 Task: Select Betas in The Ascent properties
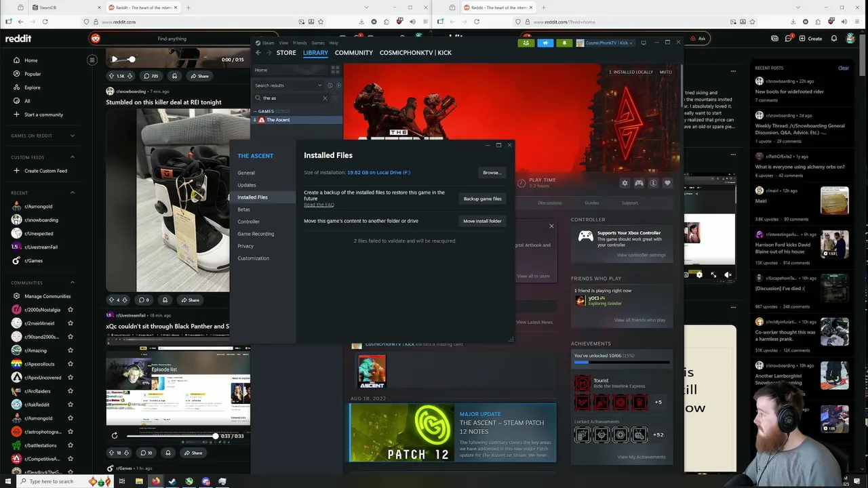243,209
